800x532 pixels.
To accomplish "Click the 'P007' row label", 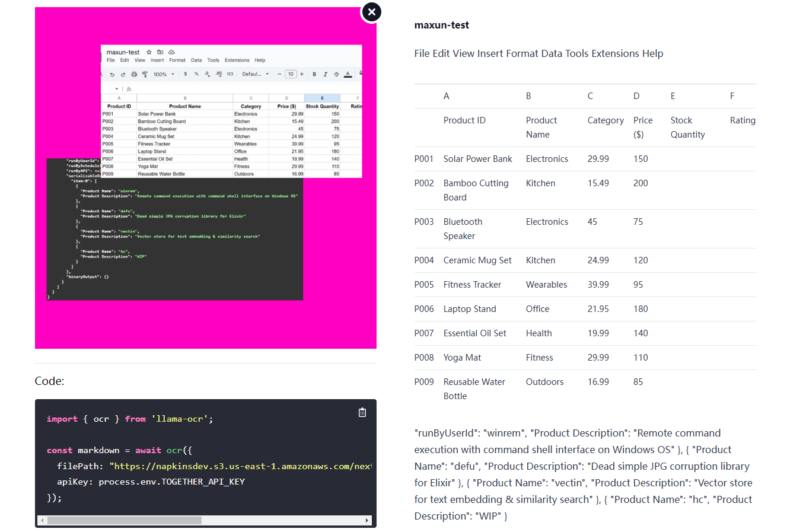I will point(424,333).
